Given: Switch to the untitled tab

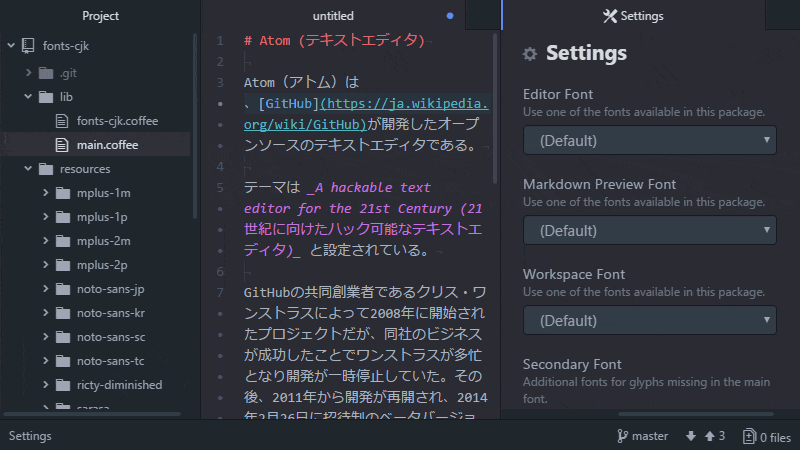Looking at the screenshot, I should pyautogui.click(x=333, y=16).
